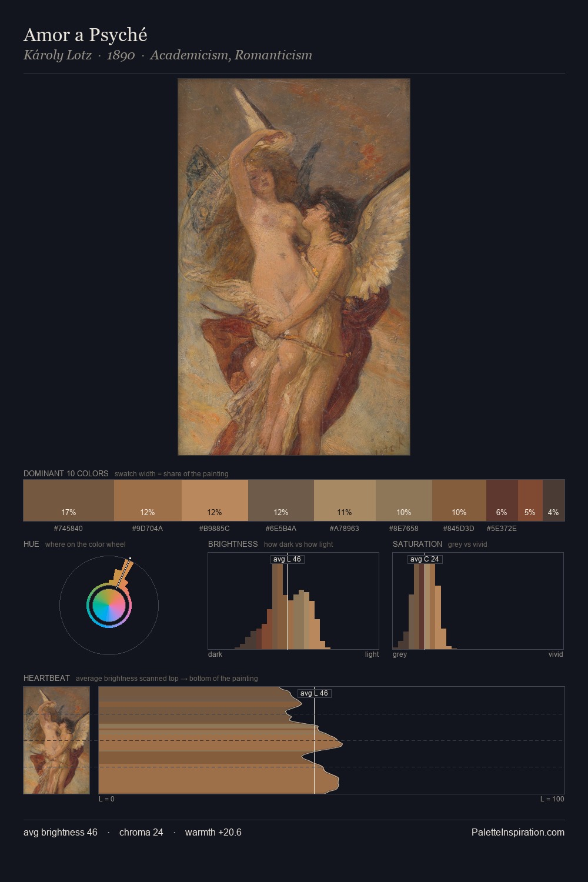Select the #9D704A color swatch

tap(148, 500)
